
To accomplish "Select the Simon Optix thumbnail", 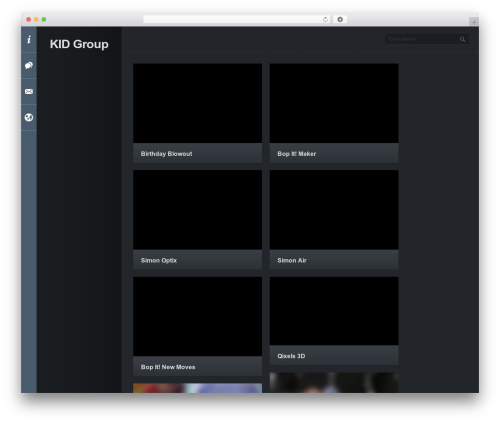I will tap(197, 210).
